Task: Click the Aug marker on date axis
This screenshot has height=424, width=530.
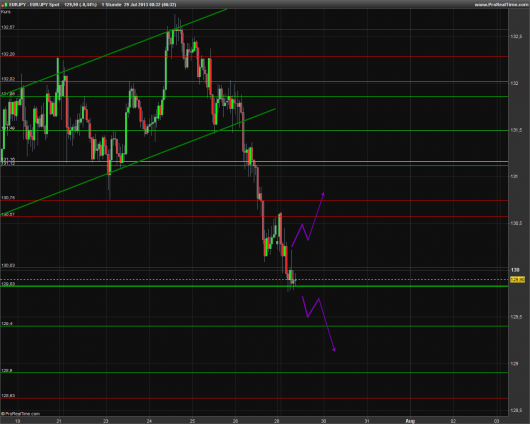Action: point(410,421)
